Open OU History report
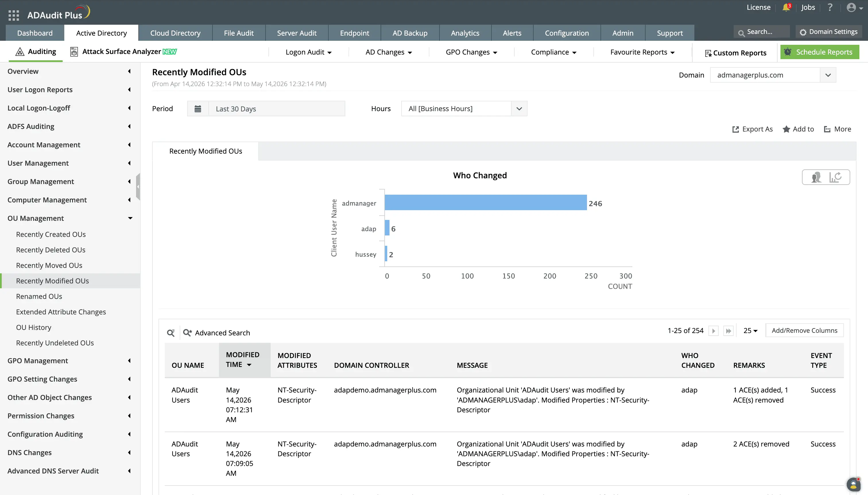 (34, 327)
